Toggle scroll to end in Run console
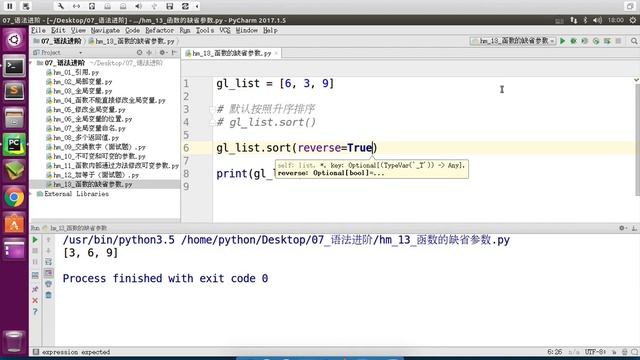Screen dimensions: 640x360 (48, 273)
